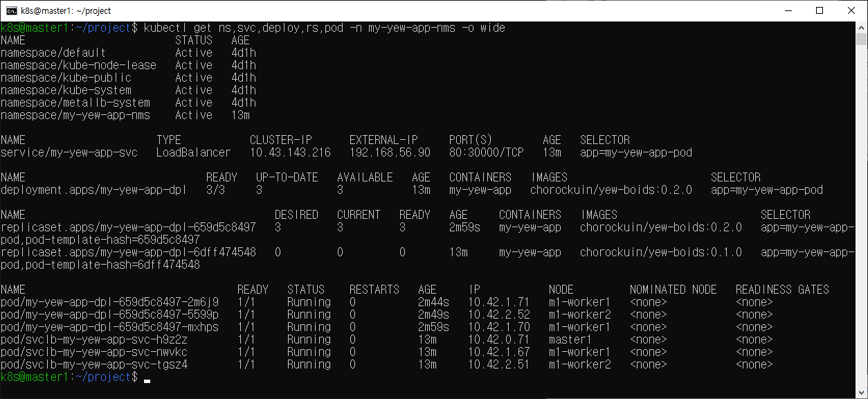The height and width of the screenshot is (399, 868).
Task: Click the LoadBalancer service type text
Action: 193,152
